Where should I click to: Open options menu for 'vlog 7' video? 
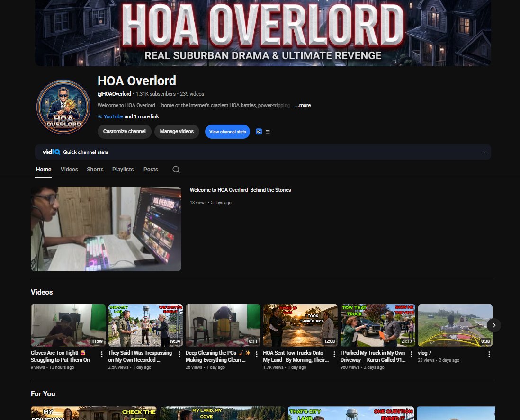[x=489, y=354]
